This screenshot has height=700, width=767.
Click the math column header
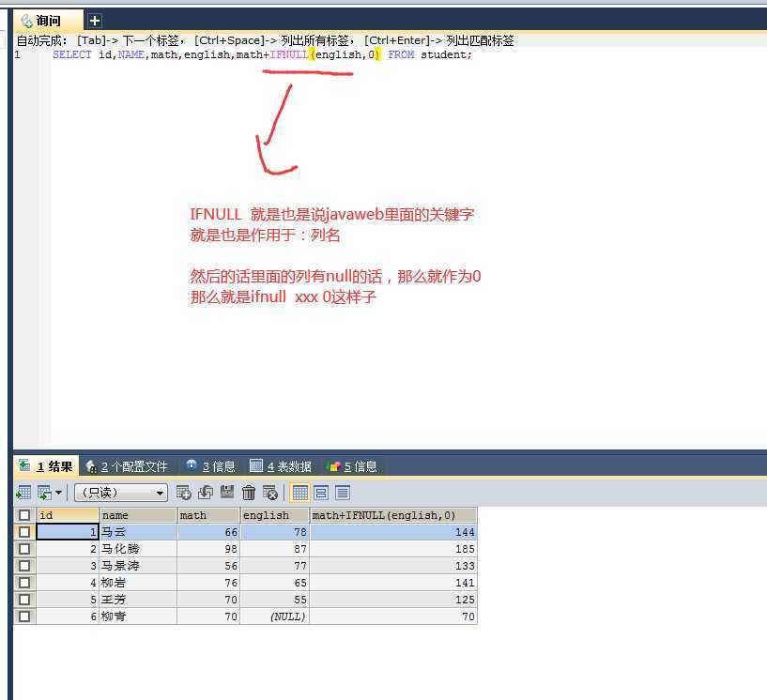click(x=208, y=515)
